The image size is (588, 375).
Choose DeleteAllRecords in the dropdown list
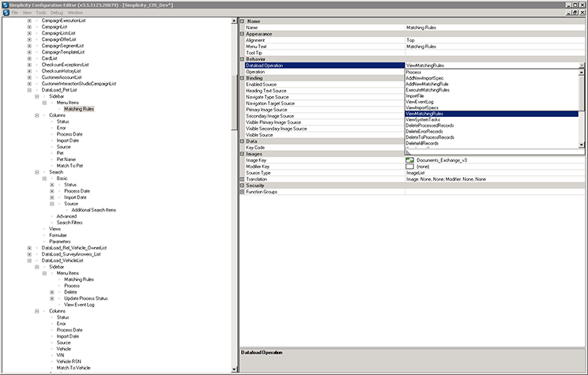pyautogui.click(x=492, y=144)
